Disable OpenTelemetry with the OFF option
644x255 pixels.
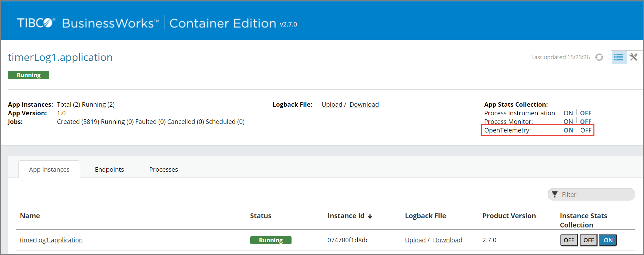(x=586, y=130)
